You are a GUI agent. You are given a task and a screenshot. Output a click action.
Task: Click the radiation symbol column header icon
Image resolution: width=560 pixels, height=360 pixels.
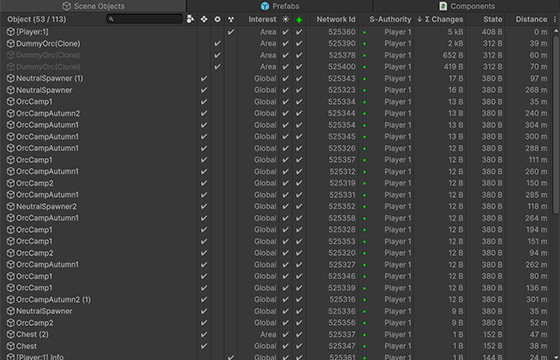click(231, 19)
